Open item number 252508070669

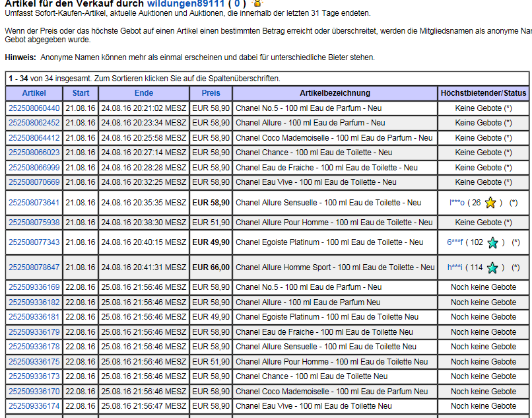click(34, 182)
